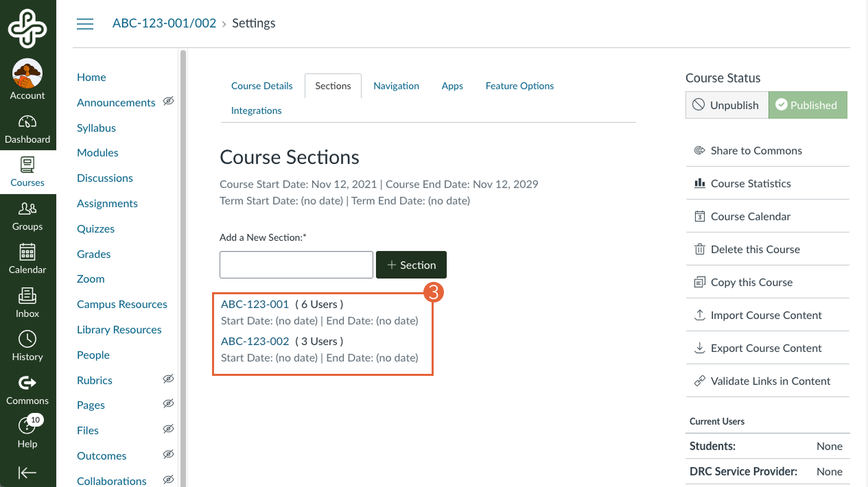Viewport: 868px width, 487px height.
Task: Switch to the Feature Options tab
Action: point(519,86)
